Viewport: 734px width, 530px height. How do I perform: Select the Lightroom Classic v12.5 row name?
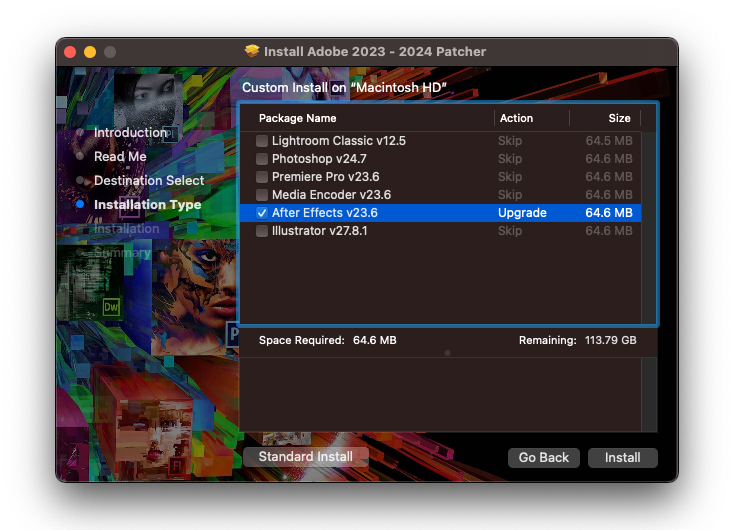pos(339,141)
